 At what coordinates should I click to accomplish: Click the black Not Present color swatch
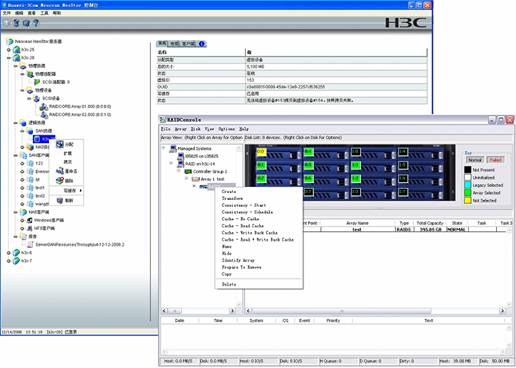pos(468,170)
